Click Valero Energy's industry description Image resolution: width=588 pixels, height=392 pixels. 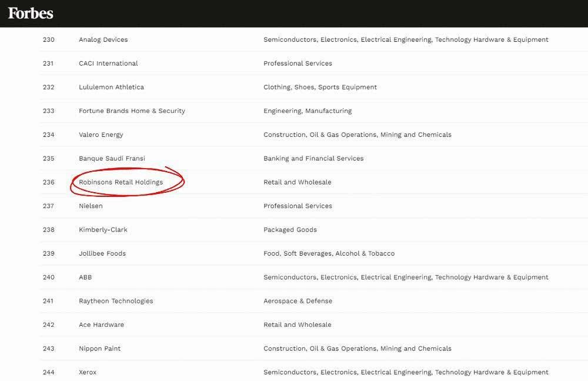[x=358, y=135]
